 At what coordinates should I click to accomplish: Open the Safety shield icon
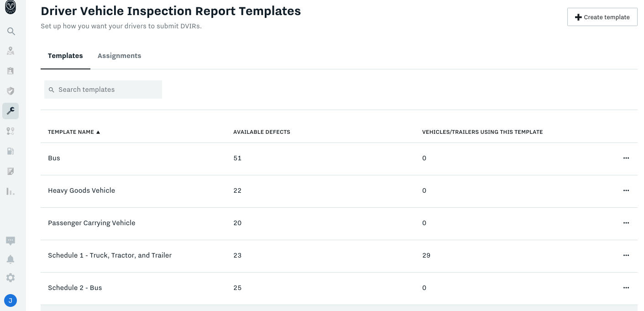click(10, 91)
